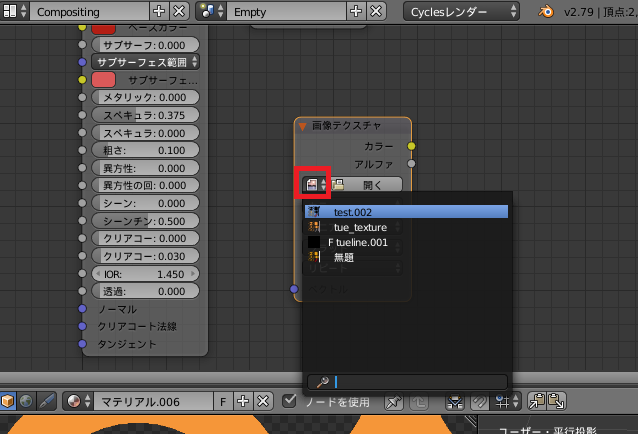The width and height of the screenshot is (638, 434).
Task: Click the IOR: 1.450 value field
Action: 146,274
